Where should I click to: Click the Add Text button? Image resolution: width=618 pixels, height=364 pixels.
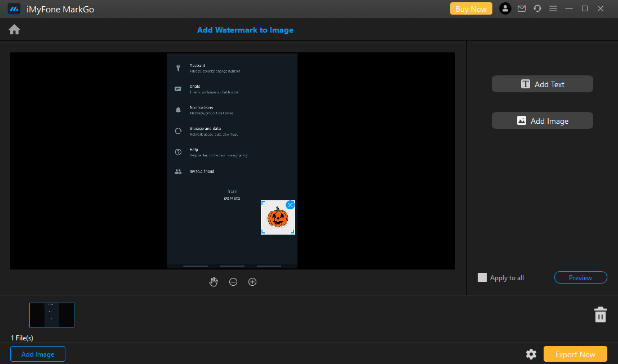click(x=543, y=84)
